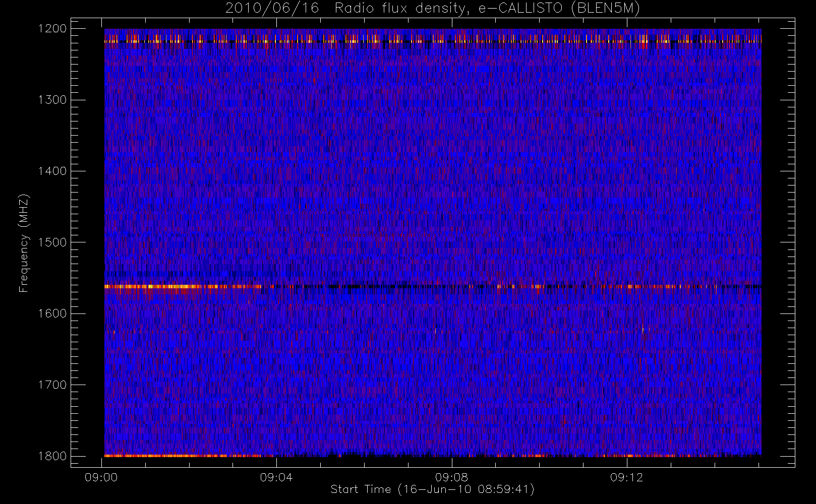The height and width of the screenshot is (504, 816).
Task: Click the 09:08 time tick label
Action: click(x=452, y=477)
